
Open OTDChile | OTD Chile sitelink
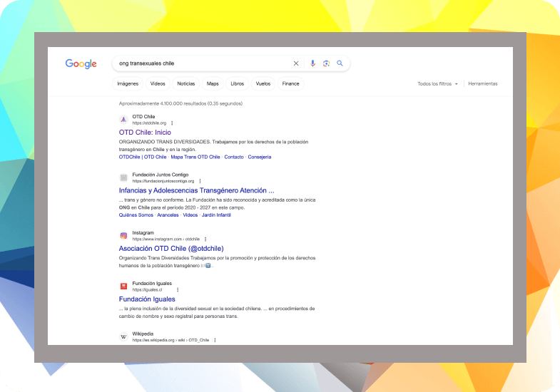[143, 157]
